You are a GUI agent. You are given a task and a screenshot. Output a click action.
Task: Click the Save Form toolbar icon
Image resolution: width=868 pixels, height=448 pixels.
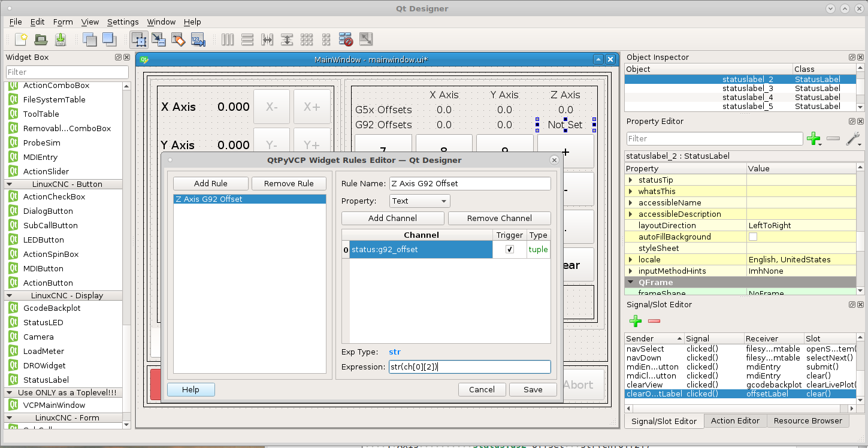(x=61, y=40)
